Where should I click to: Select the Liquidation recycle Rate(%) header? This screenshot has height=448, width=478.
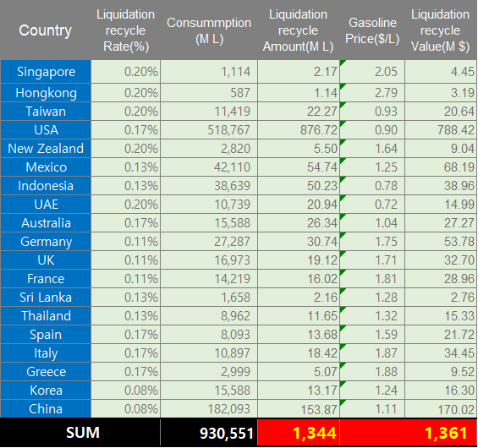pyautogui.click(x=125, y=30)
